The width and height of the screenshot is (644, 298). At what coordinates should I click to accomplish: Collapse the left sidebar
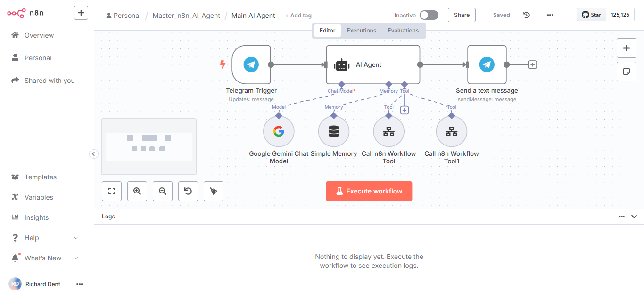(x=93, y=154)
